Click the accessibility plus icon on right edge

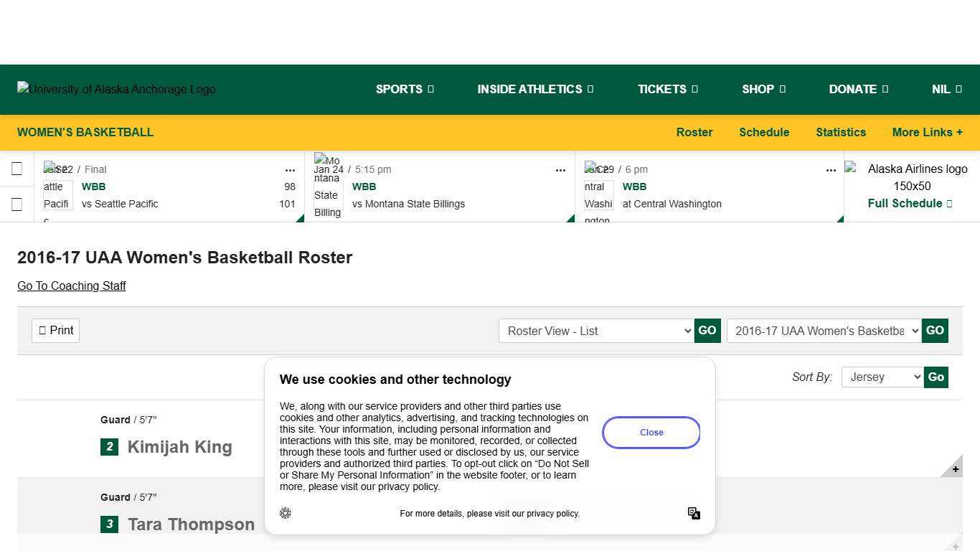tap(954, 468)
